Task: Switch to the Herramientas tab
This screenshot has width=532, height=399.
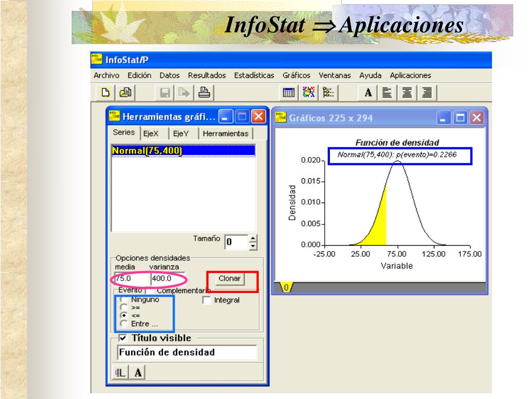Action: pyautogui.click(x=225, y=134)
